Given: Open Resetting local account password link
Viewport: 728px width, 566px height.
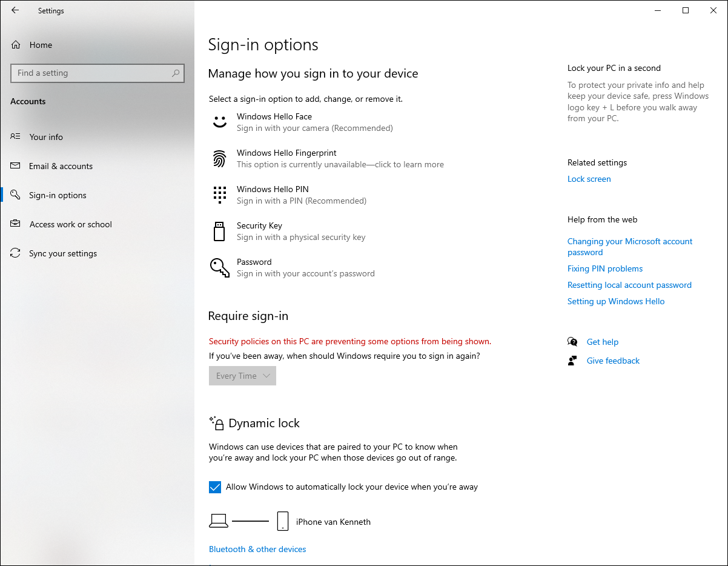Looking at the screenshot, I should (629, 285).
